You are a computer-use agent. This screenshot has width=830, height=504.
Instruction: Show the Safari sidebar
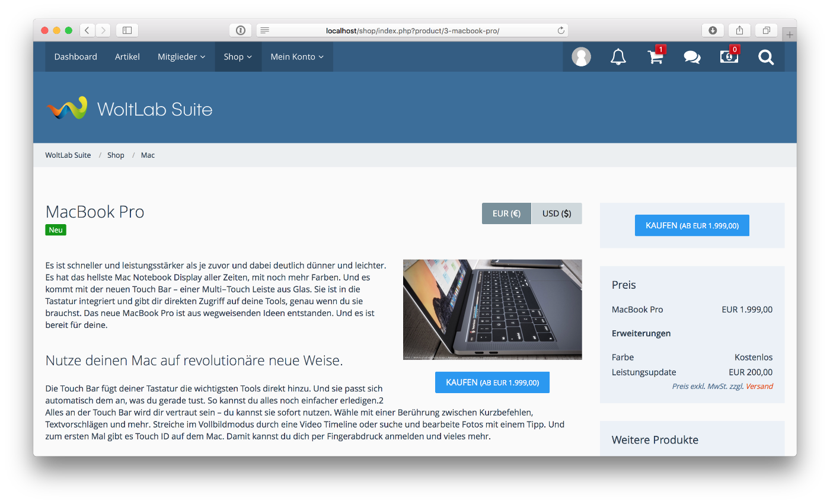127,30
